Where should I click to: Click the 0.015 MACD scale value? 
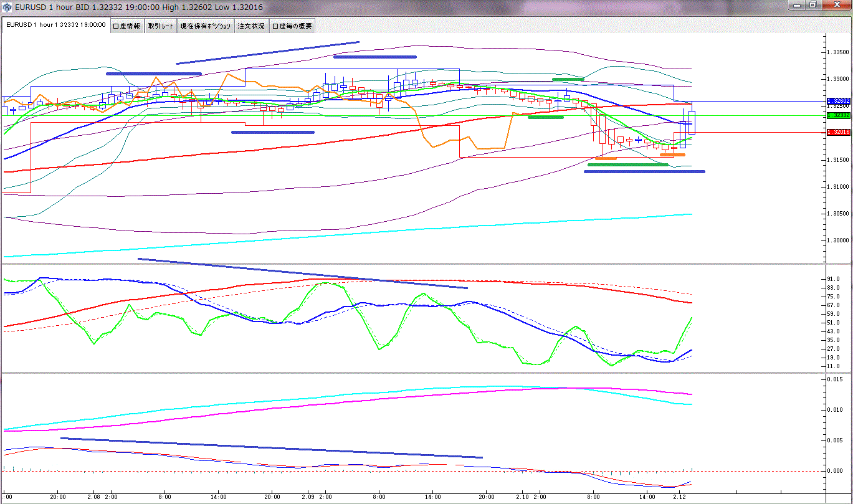click(836, 379)
